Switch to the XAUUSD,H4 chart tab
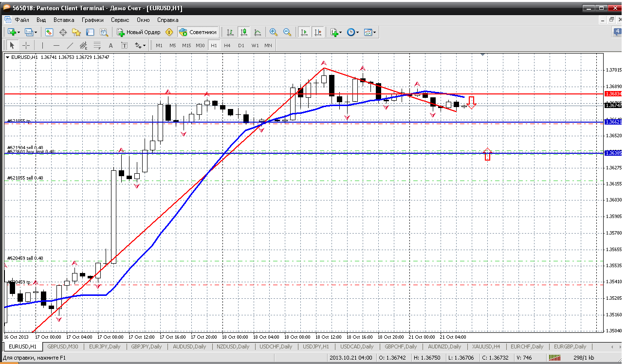Screen dimensions: 627x364 tap(485, 346)
